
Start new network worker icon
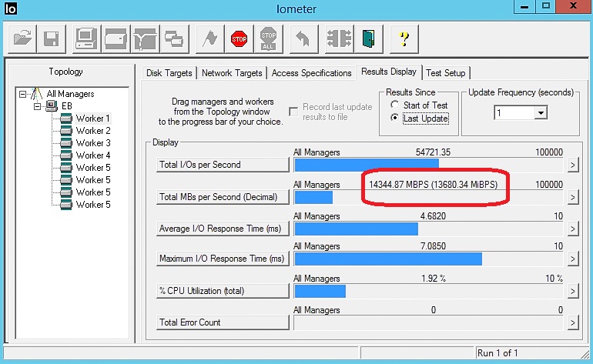tap(145, 38)
